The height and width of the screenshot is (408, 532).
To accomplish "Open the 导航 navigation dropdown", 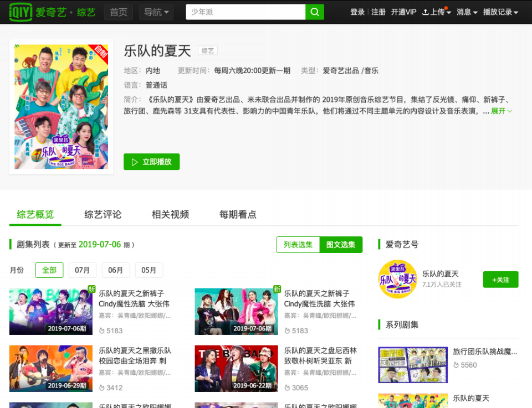I will (x=156, y=12).
